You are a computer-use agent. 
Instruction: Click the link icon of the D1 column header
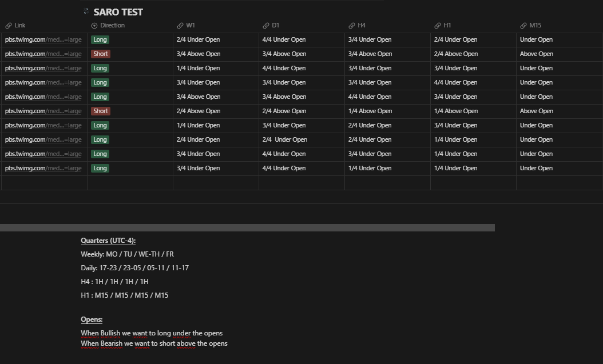click(x=265, y=26)
